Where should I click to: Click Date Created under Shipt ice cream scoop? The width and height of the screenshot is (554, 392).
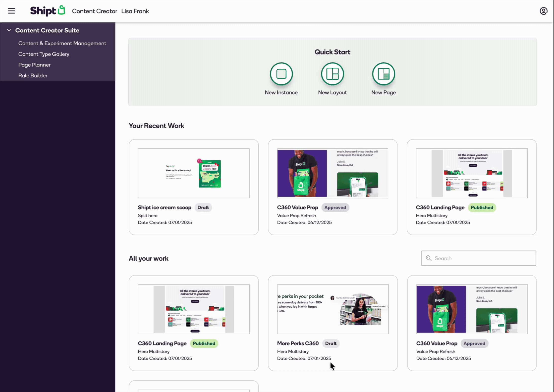(x=165, y=222)
